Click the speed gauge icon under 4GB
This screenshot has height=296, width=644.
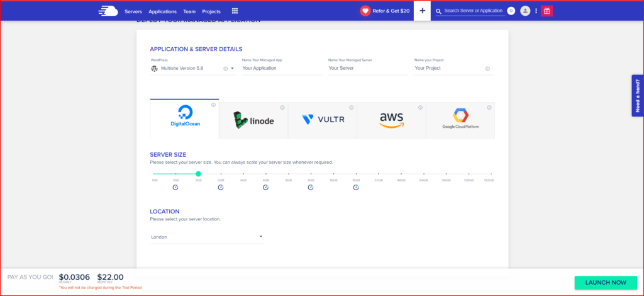[266, 188]
